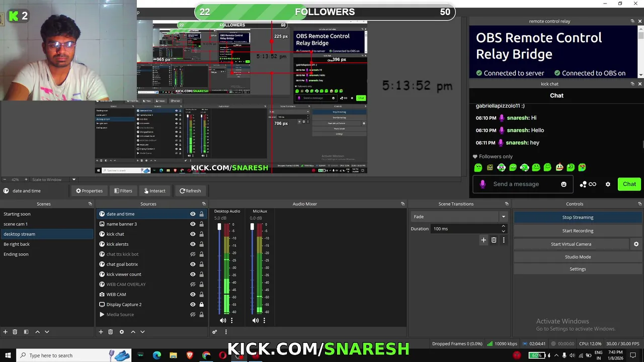Hide the kick chat source
The height and width of the screenshot is (362, 644).
(x=193, y=234)
